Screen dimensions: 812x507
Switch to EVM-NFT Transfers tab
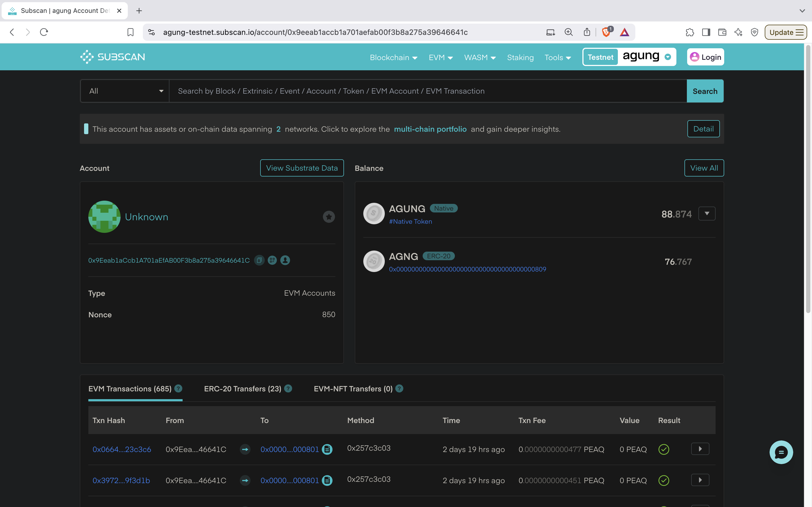click(x=353, y=389)
